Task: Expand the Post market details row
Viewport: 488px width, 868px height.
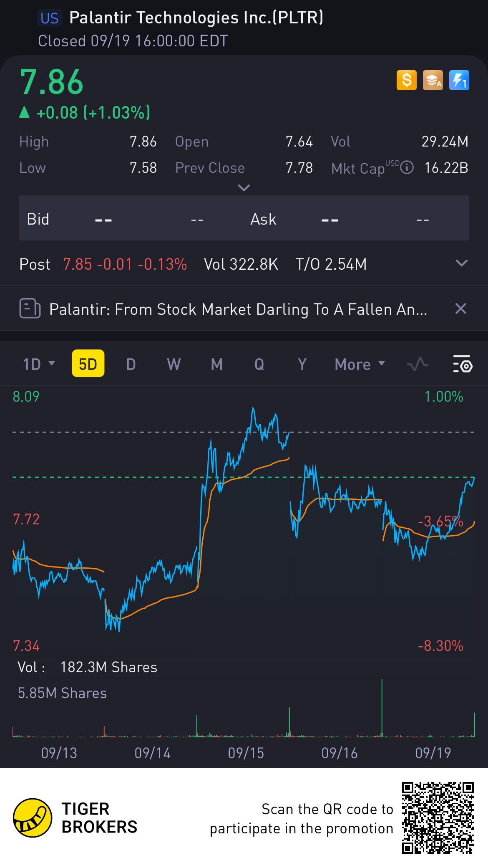Action: click(461, 263)
